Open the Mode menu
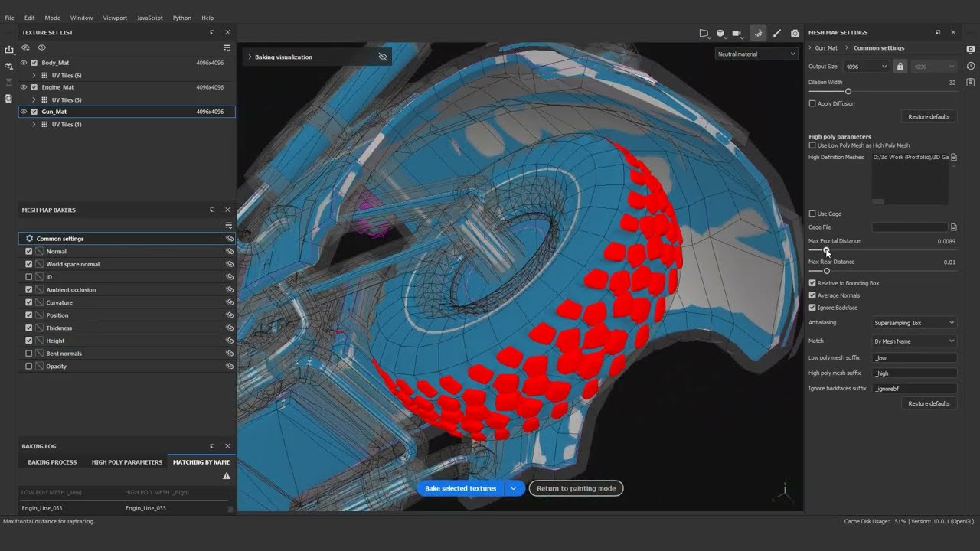 coord(52,18)
